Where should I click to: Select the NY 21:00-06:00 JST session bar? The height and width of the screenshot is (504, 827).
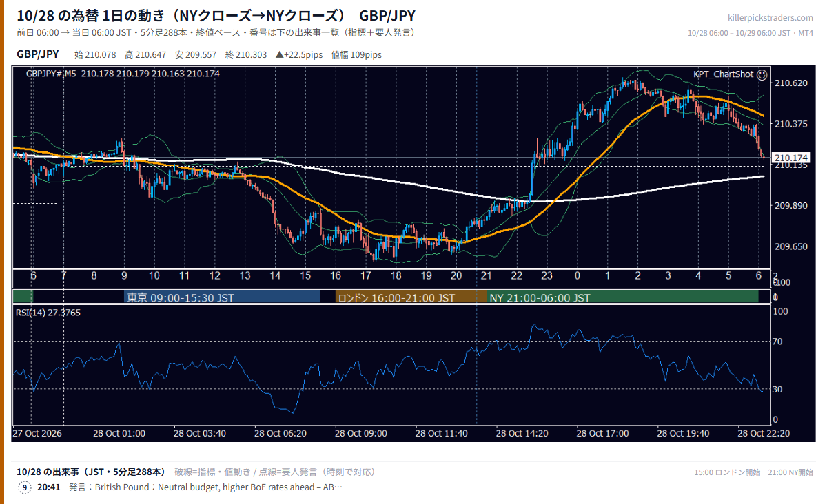[623, 297]
